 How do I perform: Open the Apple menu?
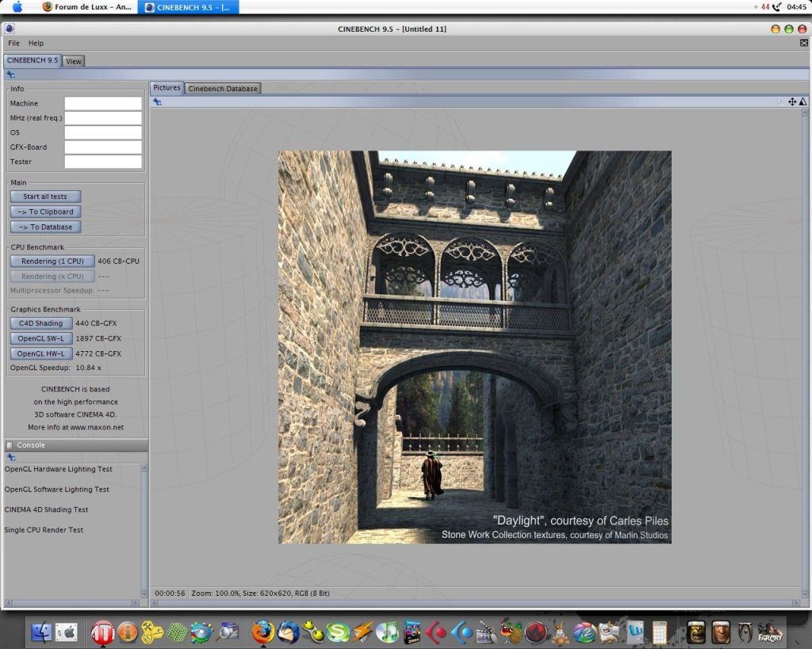(x=17, y=6)
